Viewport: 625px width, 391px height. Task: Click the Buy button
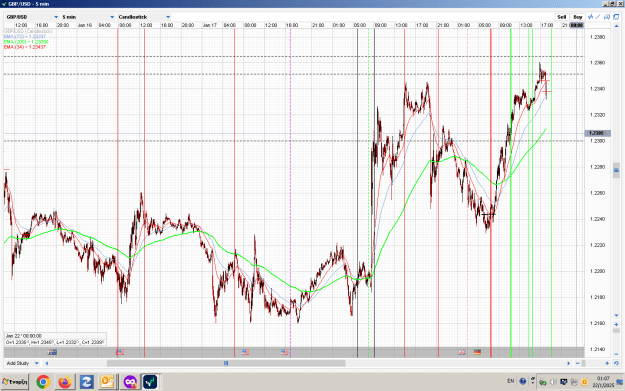pyautogui.click(x=578, y=17)
